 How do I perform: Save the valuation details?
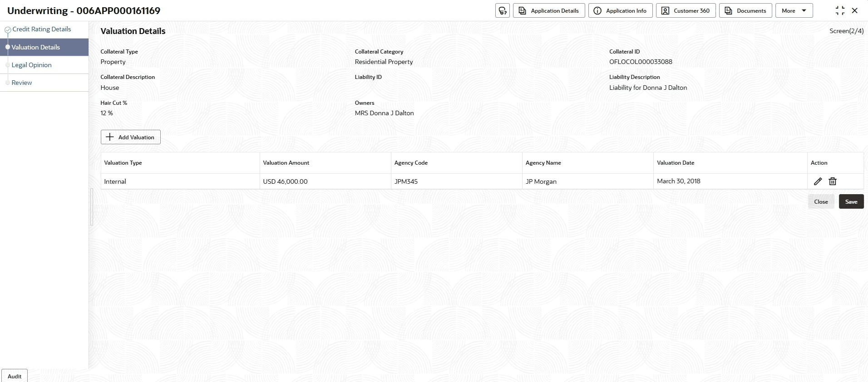pyautogui.click(x=851, y=201)
